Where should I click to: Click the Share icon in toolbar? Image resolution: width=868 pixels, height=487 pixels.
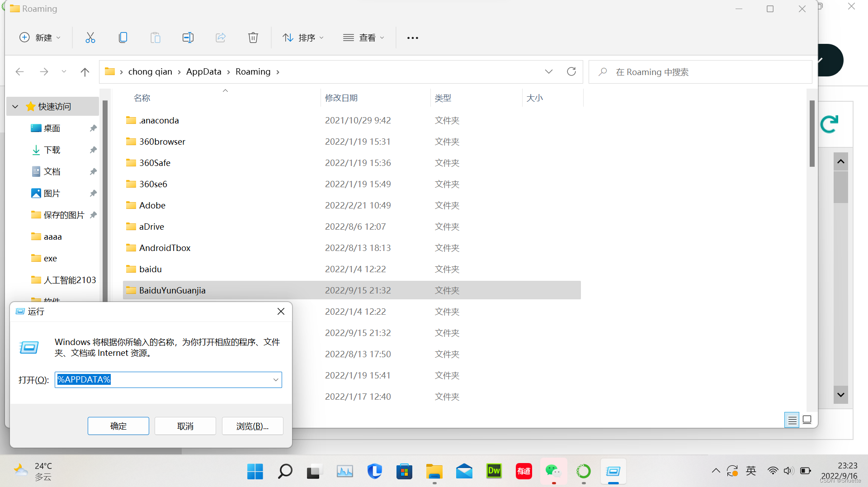point(221,38)
